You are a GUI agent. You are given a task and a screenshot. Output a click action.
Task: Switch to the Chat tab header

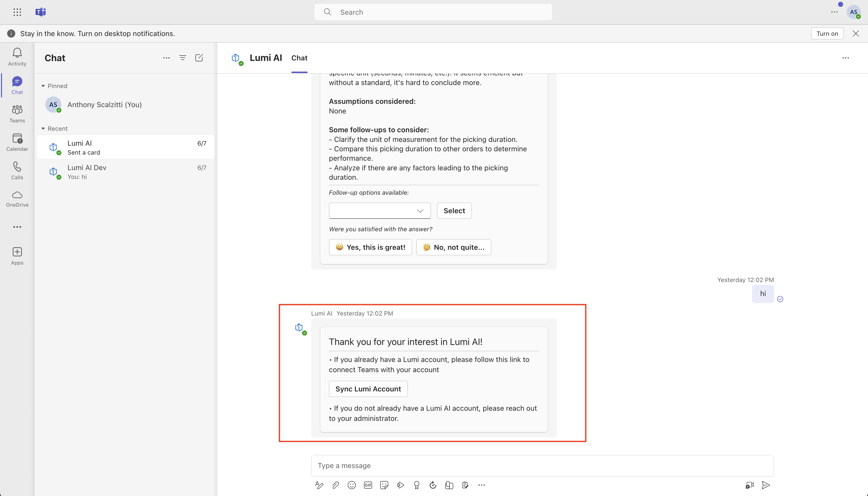(299, 58)
